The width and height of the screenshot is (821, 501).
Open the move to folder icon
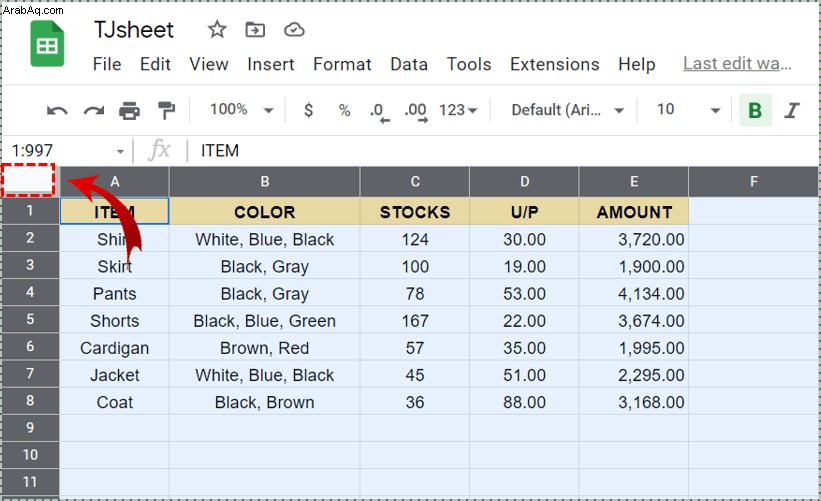tap(255, 30)
